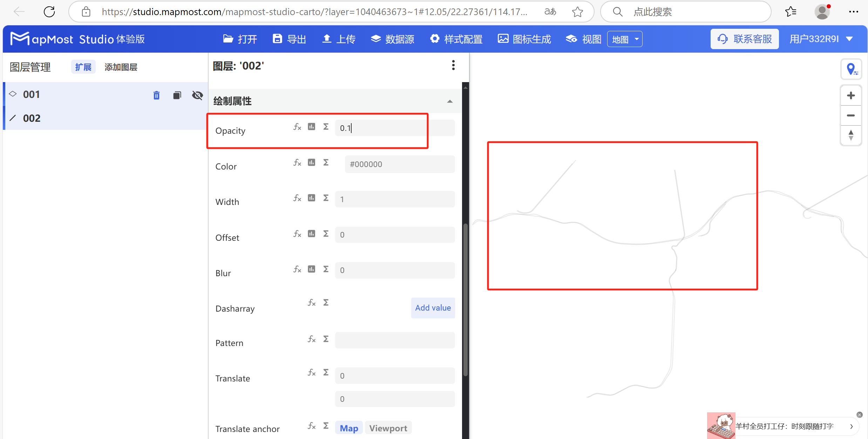Set Translate anchor to Map

[x=348, y=428]
